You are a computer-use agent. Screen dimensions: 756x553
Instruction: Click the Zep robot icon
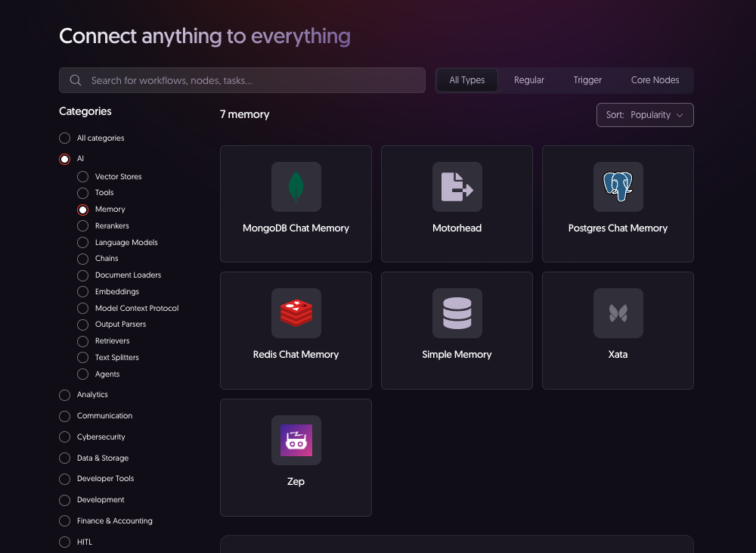coord(296,440)
